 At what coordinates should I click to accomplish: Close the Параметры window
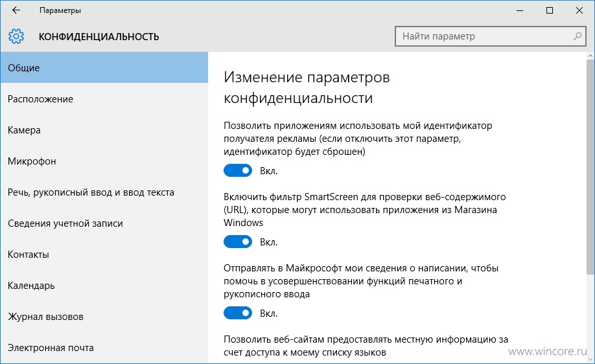(579, 10)
